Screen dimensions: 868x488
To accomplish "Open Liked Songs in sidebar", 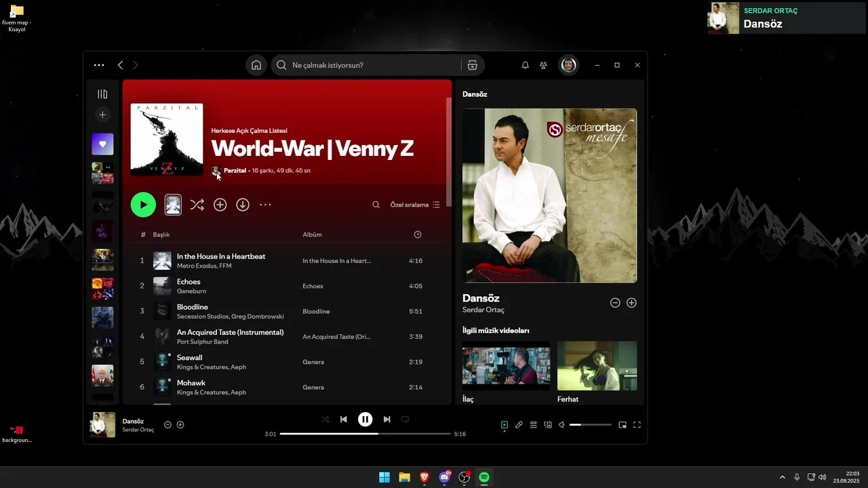I will click(102, 144).
